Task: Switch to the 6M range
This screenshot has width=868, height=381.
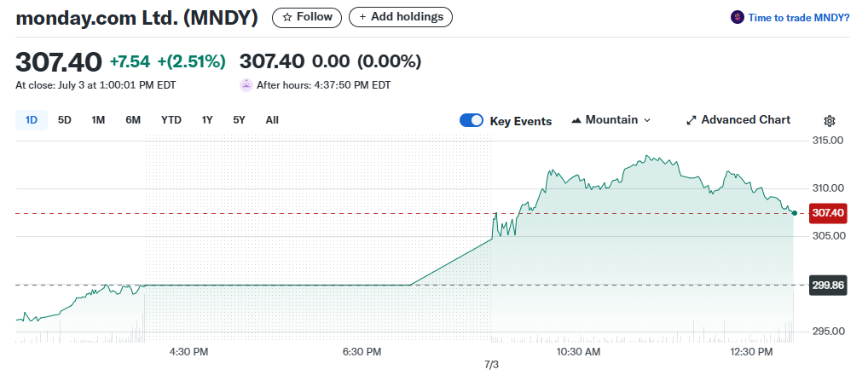Action: [x=133, y=120]
